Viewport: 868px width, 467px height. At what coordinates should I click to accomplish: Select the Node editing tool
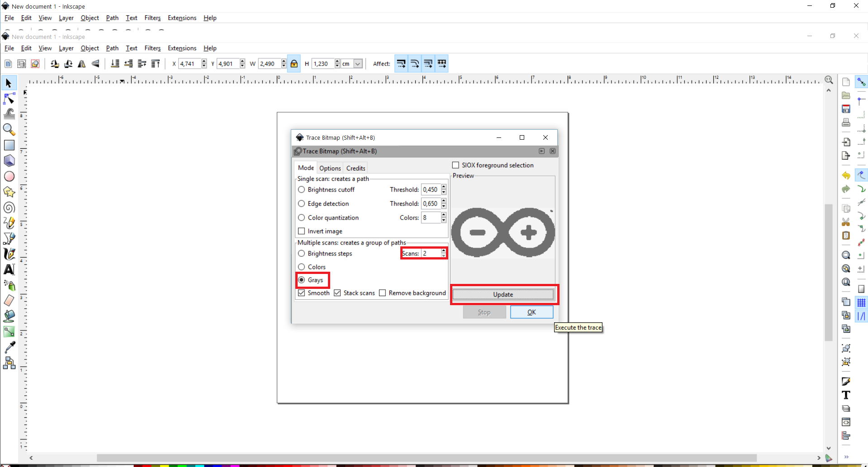[9, 99]
